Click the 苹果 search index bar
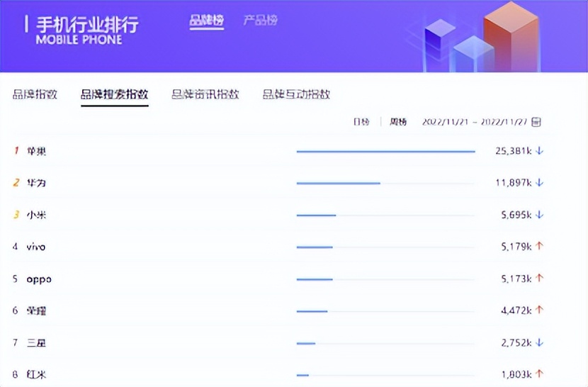 point(386,151)
